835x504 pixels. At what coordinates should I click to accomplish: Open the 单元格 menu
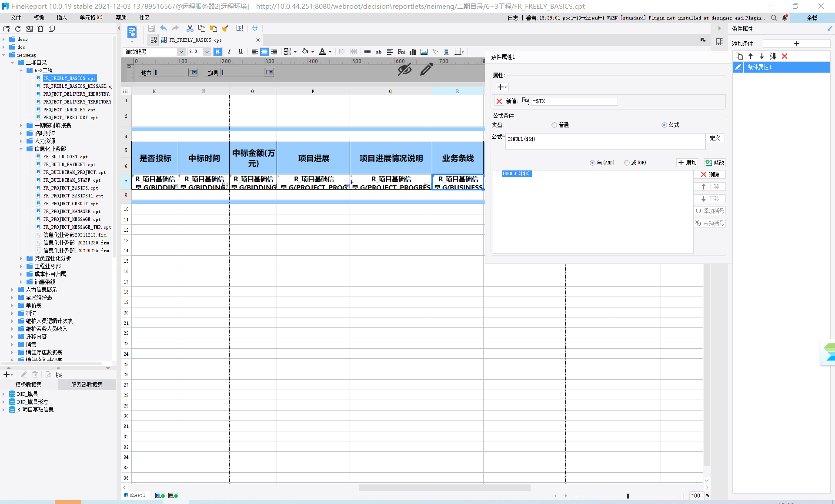91,17
